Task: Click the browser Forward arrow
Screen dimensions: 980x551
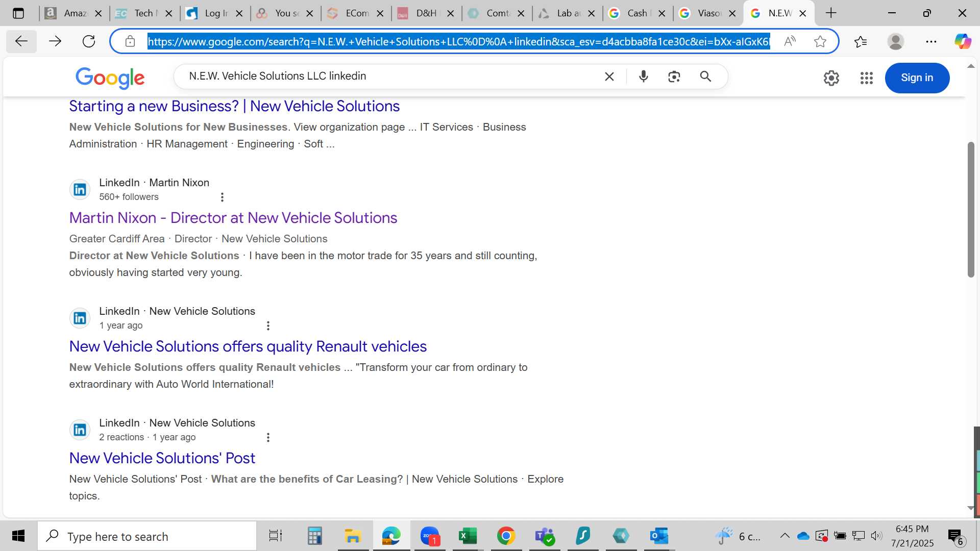Action: pyautogui.click(x=55, y=41)
